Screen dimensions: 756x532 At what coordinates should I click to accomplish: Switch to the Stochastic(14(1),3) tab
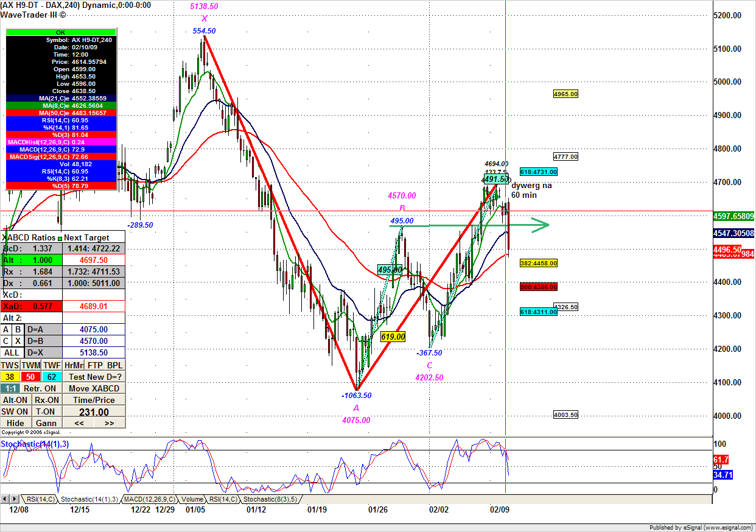(89, 499)
